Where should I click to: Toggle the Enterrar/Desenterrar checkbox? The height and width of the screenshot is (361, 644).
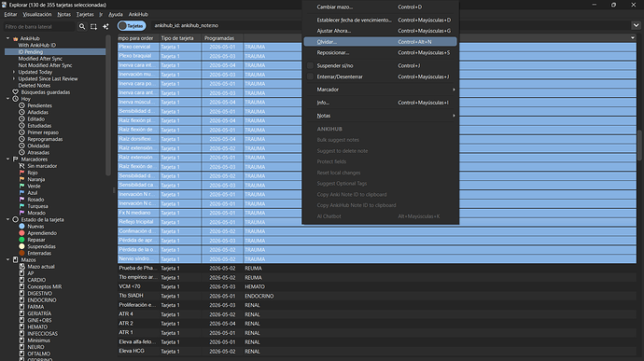(x=310, y=76)
